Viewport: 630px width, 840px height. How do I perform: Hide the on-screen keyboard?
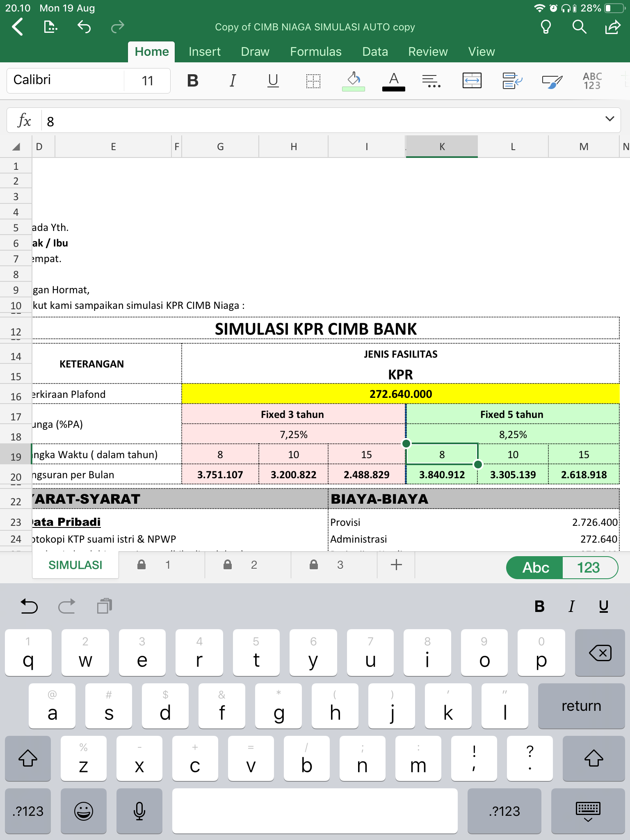point(588,811)
